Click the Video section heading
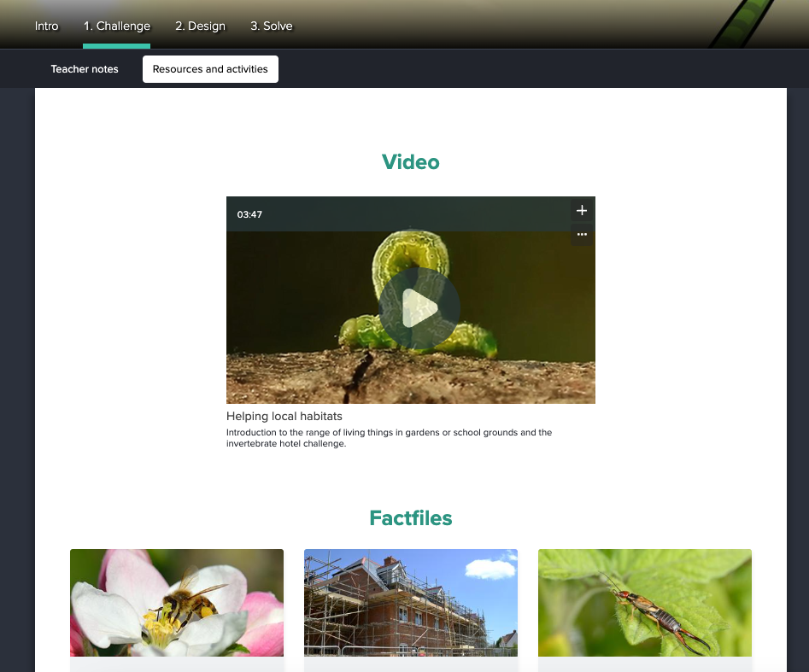The height and width of the screenshot is (672, 809). coord(411,162)
